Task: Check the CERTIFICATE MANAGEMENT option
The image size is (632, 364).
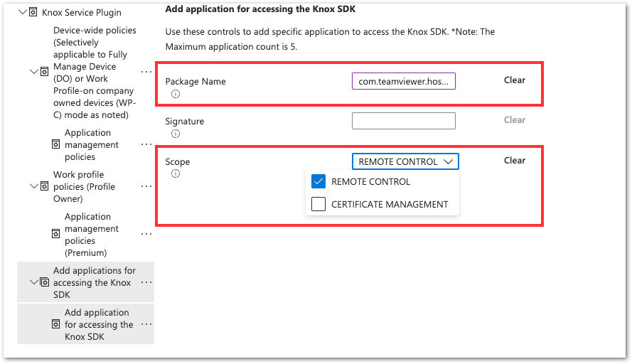Action: [x=318, y=204]
